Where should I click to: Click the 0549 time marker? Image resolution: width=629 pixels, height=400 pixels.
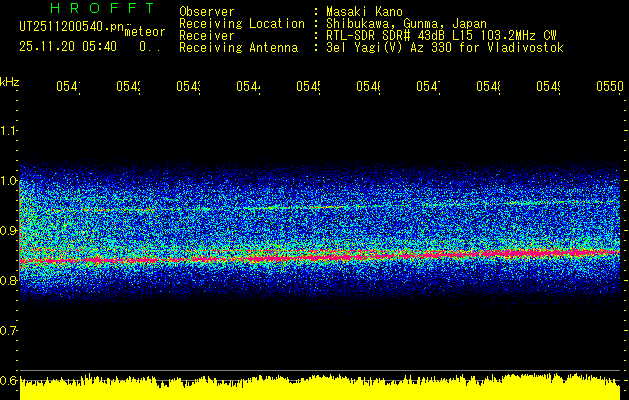549,87
